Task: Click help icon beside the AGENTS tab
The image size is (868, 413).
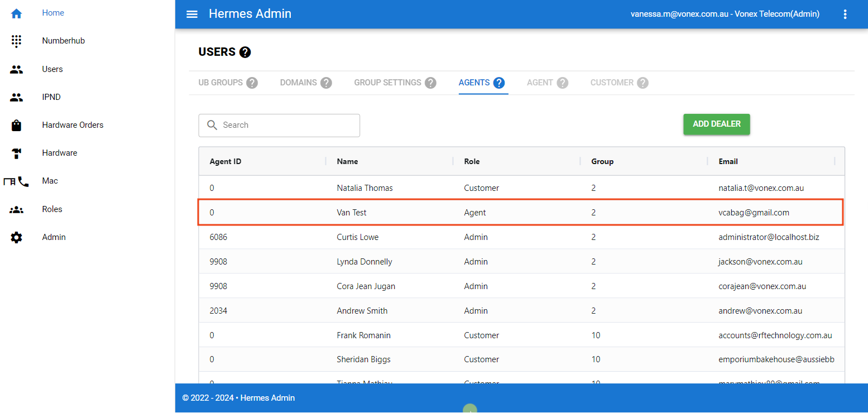Action: tap(499, 83)
